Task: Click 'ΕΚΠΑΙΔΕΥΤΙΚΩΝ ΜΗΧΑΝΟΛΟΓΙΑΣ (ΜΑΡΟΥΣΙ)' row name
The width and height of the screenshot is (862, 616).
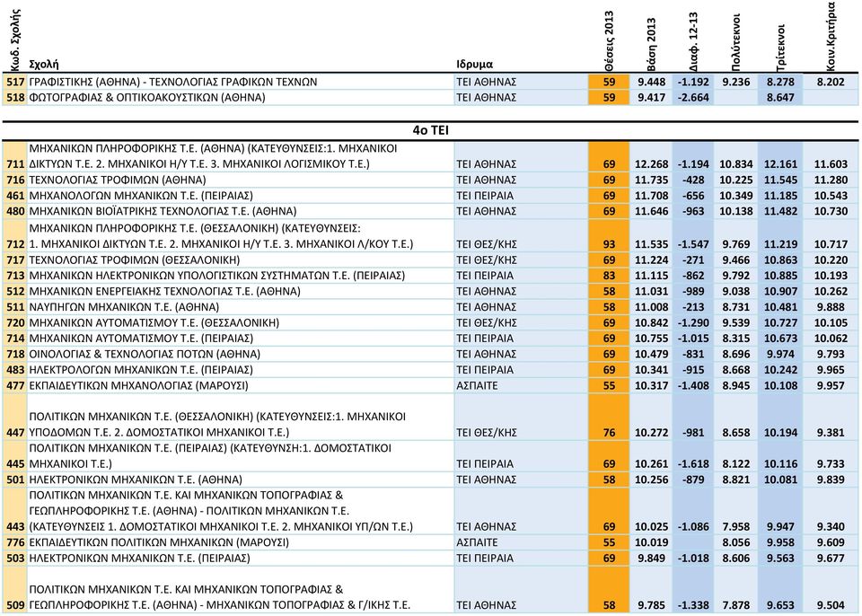Action: point(138,385)
